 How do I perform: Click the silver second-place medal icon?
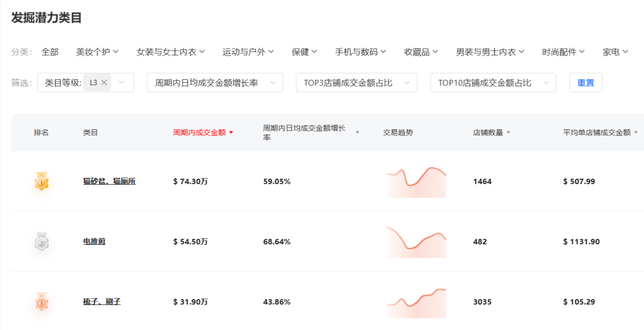click(41, 241)
